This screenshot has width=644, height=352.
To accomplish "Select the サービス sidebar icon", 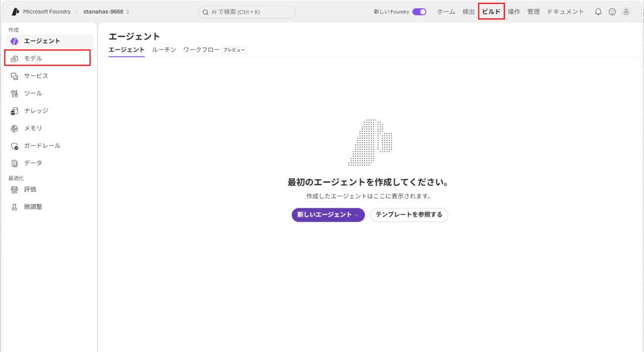I will (14, 76).
